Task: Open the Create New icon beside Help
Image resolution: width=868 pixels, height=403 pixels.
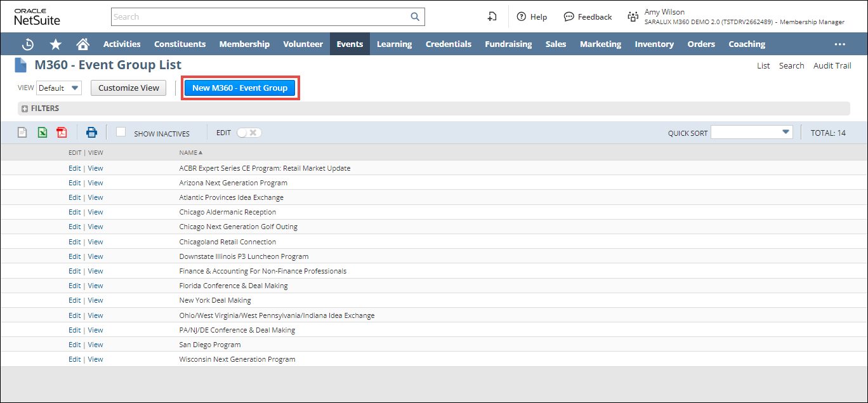Action: [x=492, y=17]
